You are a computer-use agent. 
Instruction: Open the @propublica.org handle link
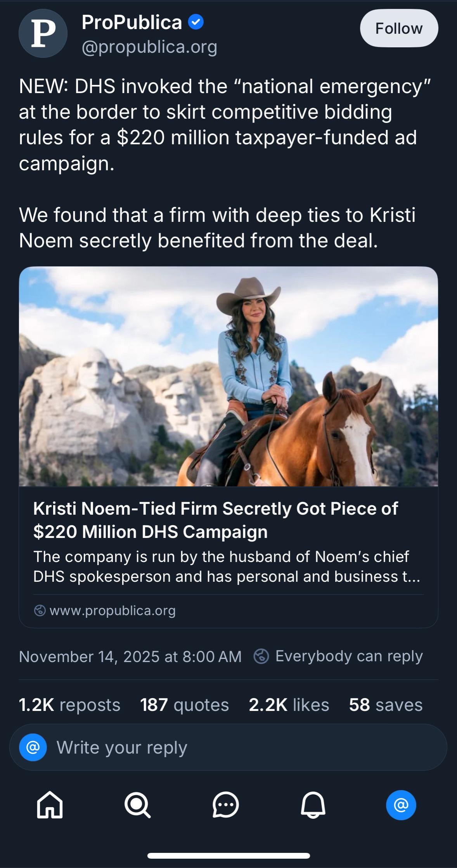(149, 47)
